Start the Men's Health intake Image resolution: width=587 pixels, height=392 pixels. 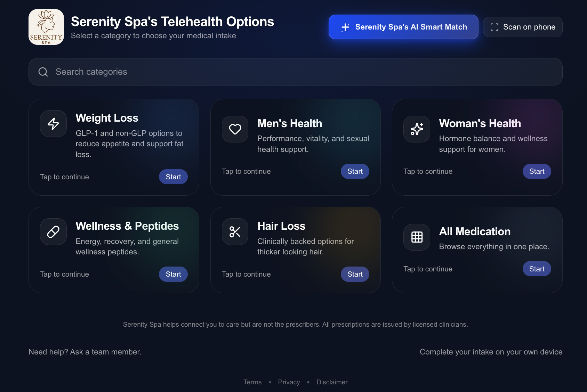coord(355,171)
